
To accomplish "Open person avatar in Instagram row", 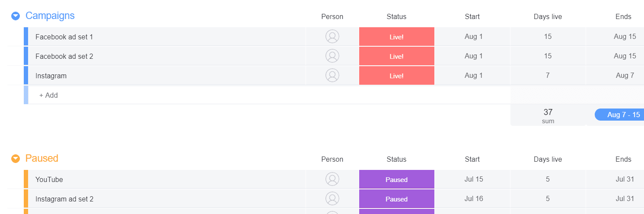I will (332, 76).
